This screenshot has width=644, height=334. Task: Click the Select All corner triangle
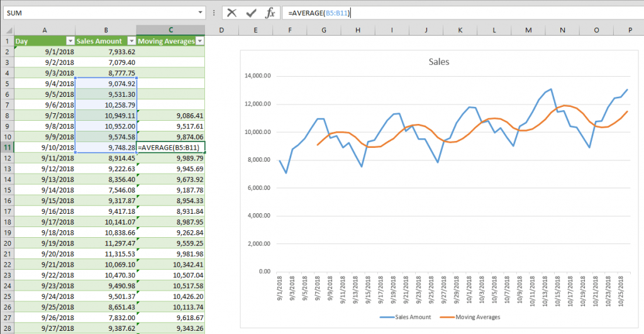click(x=8, y=30)
